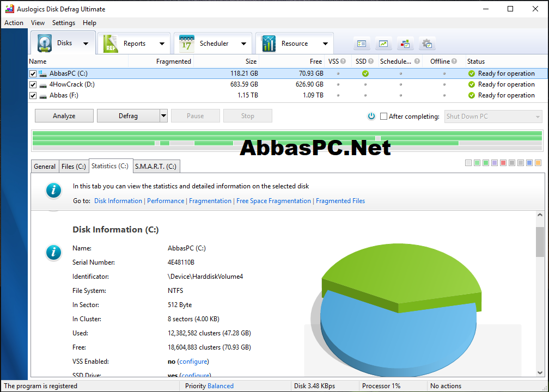Click the VSS column help question icon
The height and width of the screenshot is (392, 549).
click(x=343, y=61)
